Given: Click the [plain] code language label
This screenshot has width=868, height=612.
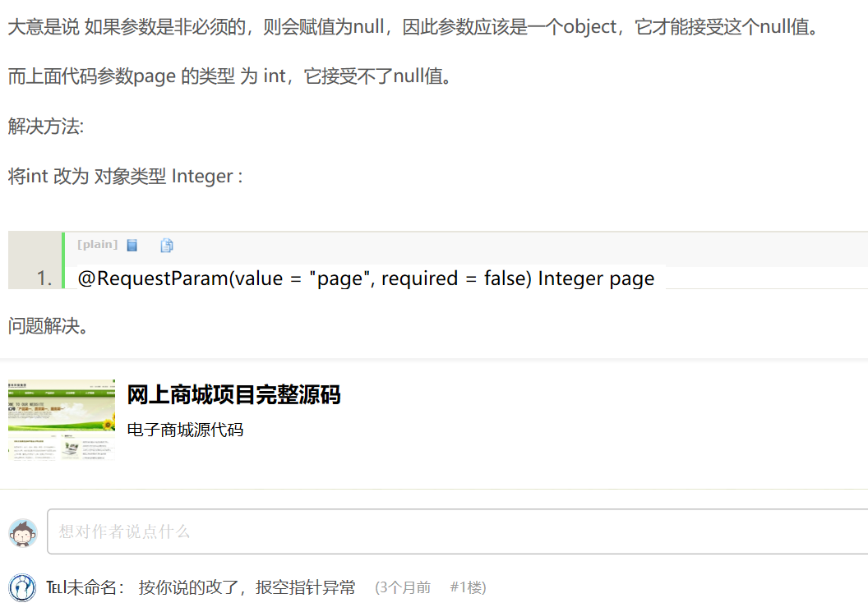Looking at the screenshot, I should [x=98, y=245].
